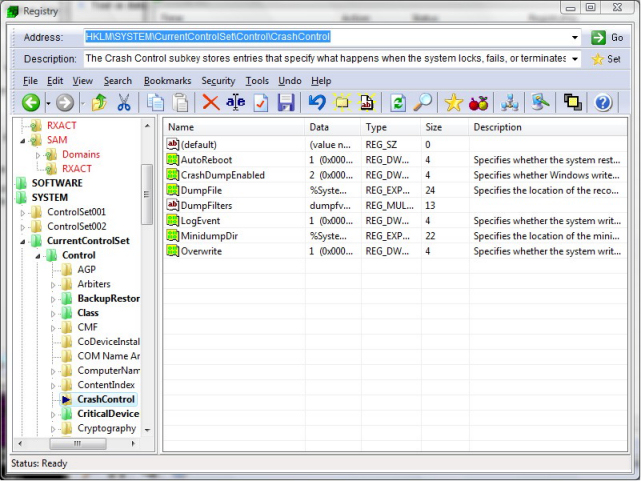Click the Rename icon in toolbar

point(236,102)
